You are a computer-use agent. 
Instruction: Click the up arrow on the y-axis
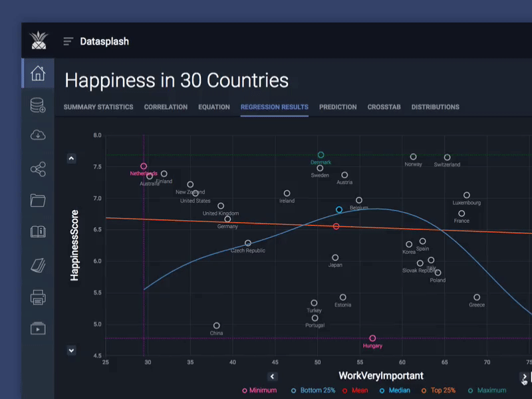[x=72, y=158]
